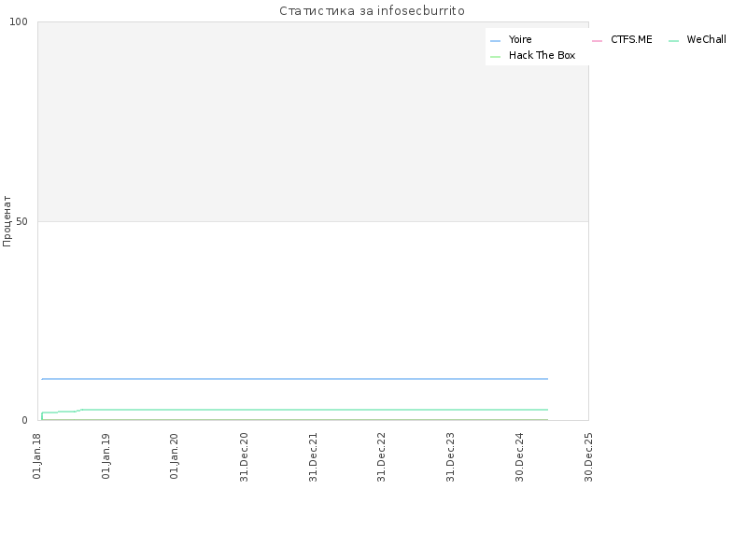Click the pink CTFS.ME legend marker

(597, 41)
